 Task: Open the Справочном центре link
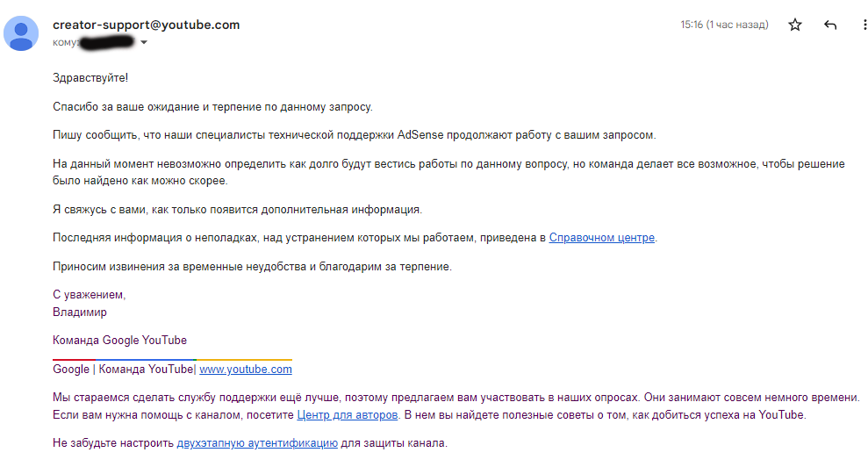coord(602,238)
